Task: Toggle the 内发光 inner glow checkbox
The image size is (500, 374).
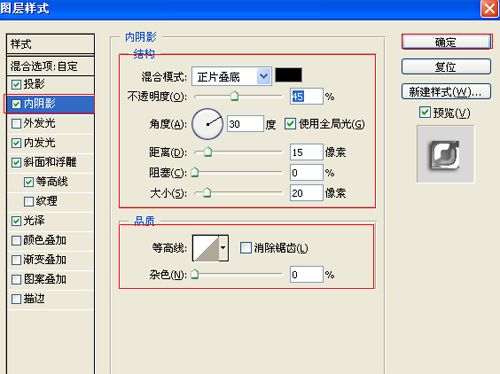Action: coord(16,143)
